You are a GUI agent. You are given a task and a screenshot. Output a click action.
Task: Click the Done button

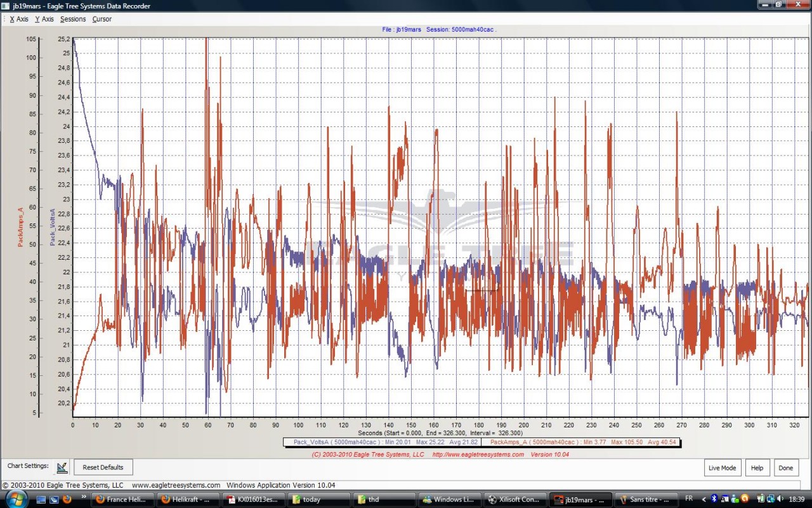coord(785,468)
